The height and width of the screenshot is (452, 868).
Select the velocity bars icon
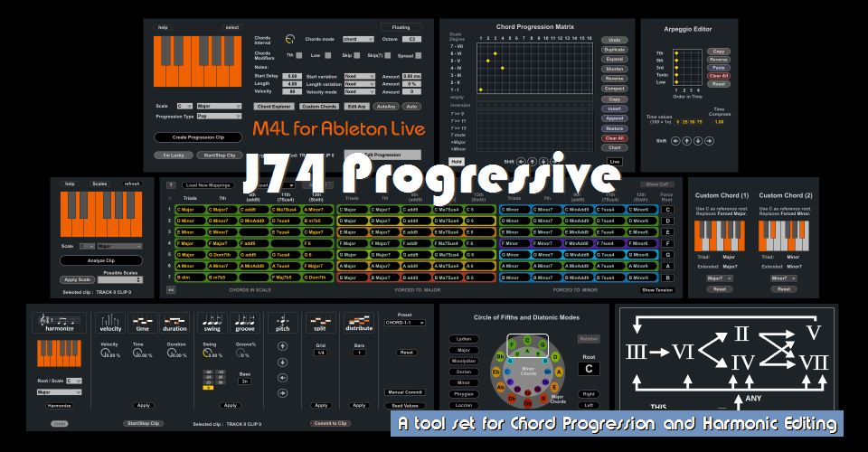pos(110,323)
